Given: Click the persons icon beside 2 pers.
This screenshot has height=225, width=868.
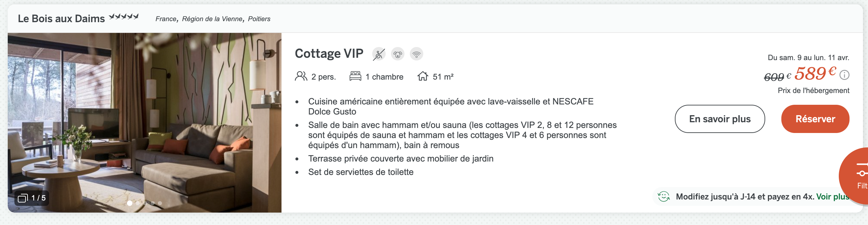Looking at the screenshot, I should (x=301, y=76).
